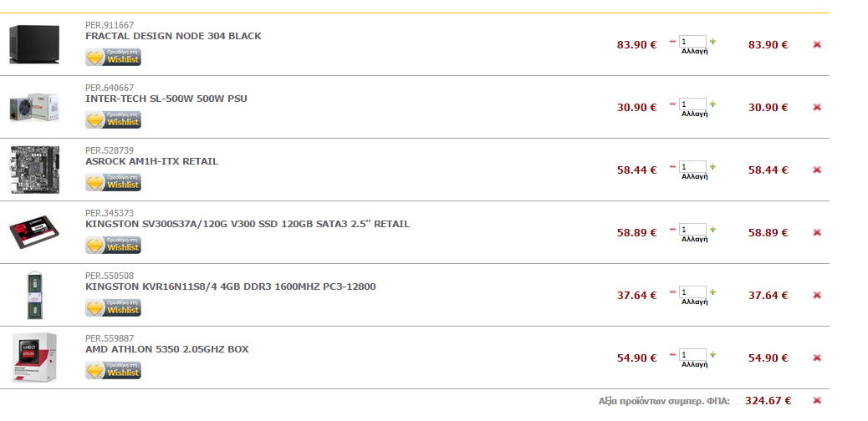Open KINGSTON KVR16N11S8/4 product title link
868x421 pixels.
[230, 287]
